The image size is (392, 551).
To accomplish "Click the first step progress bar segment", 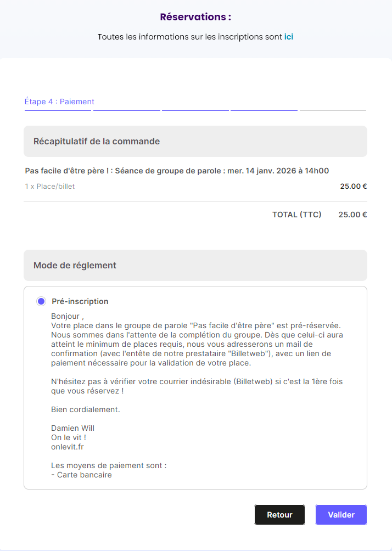I will tap(58, 111).
